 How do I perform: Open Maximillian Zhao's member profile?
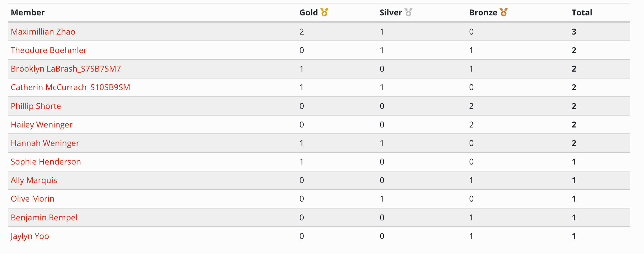(x=43, y=32)
